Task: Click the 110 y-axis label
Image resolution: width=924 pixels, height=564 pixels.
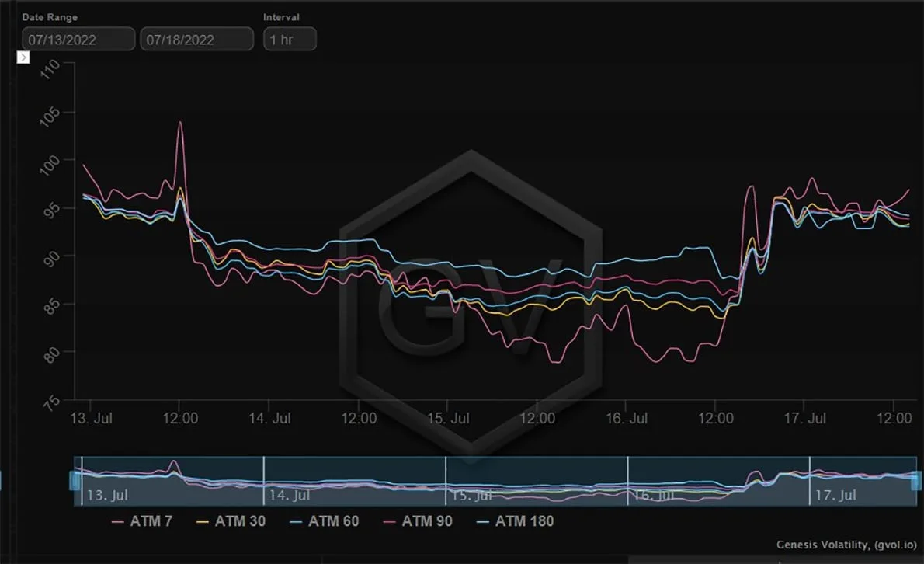Action: coord(50,68)
